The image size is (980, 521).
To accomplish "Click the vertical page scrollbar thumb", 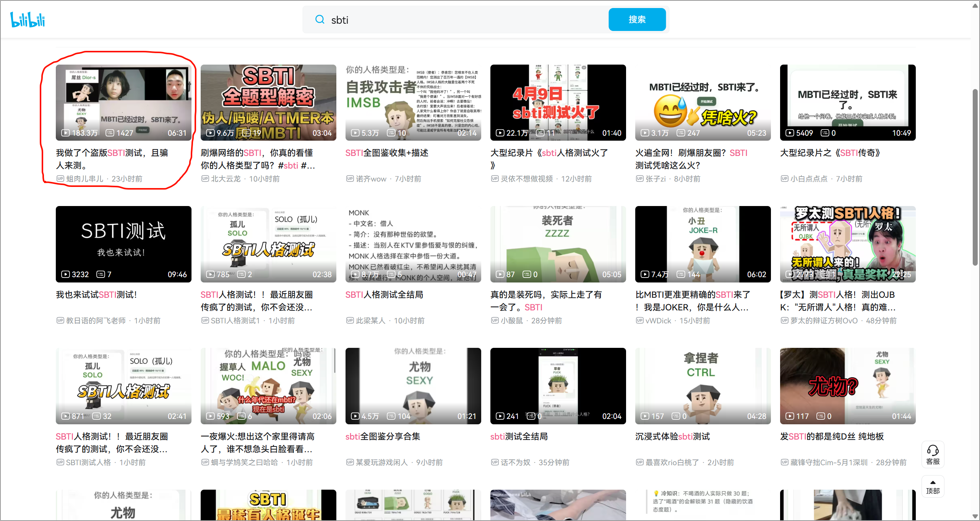I will point(975,177).
